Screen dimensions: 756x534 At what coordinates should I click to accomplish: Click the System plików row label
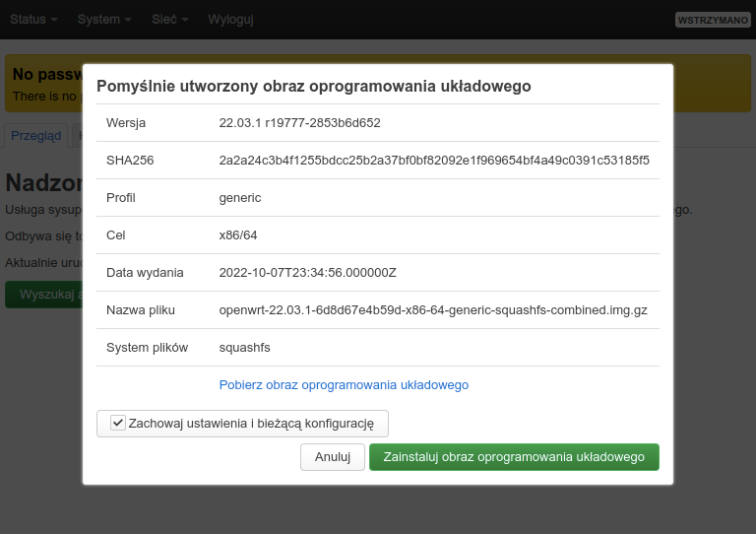coord(147,348)
